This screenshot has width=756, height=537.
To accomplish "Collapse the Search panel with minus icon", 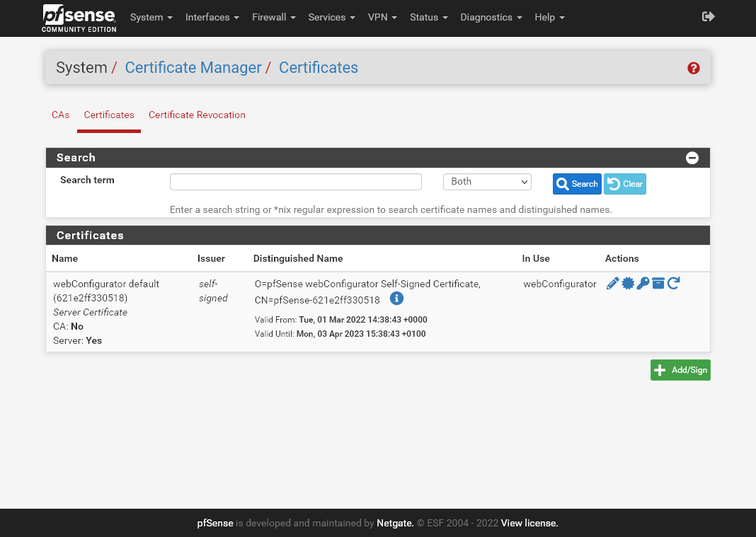I will click(x=692, y=158).
